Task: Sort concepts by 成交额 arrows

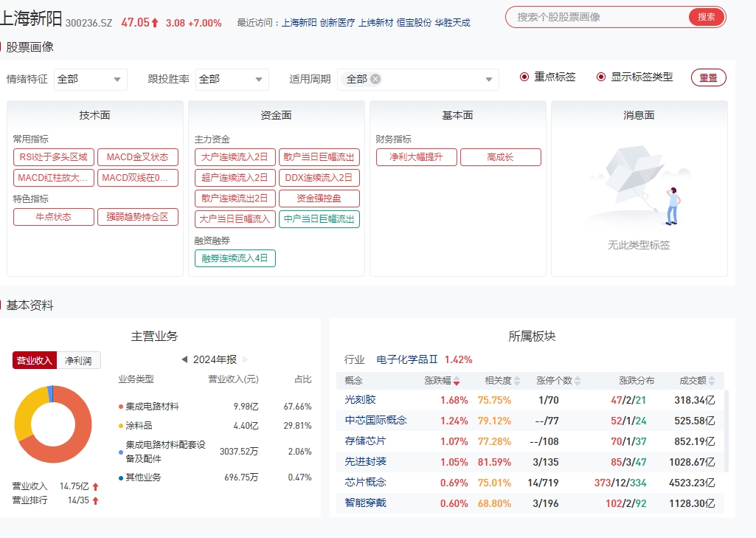Action: pyautogui.click(x=712, y=382)
